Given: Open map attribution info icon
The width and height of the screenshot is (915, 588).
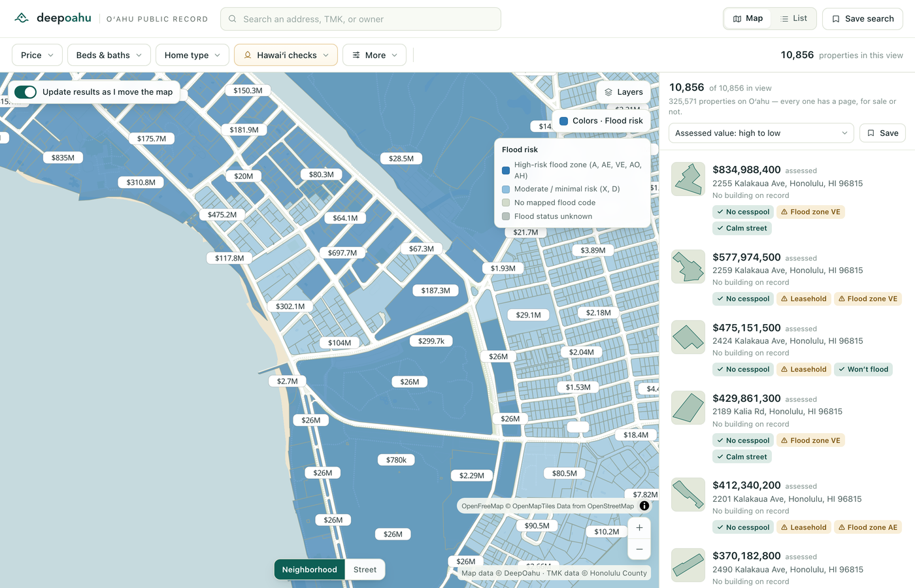Looking at the screenshot, I should pos(644,506).
